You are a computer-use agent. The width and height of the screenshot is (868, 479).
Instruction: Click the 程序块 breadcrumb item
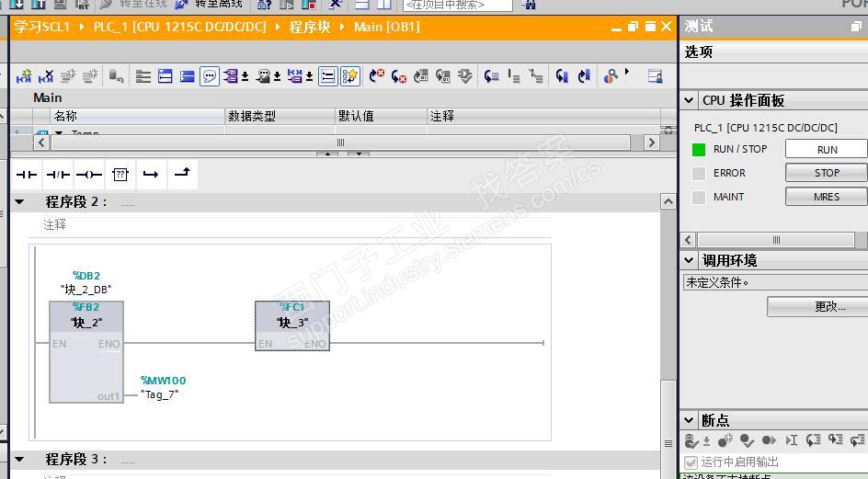coord(310,27)
